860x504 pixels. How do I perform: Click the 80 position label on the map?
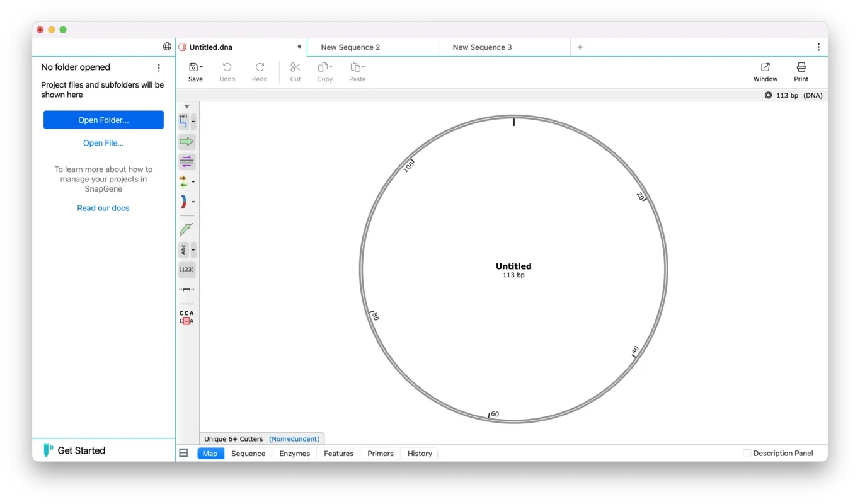(x=375, y=316)
